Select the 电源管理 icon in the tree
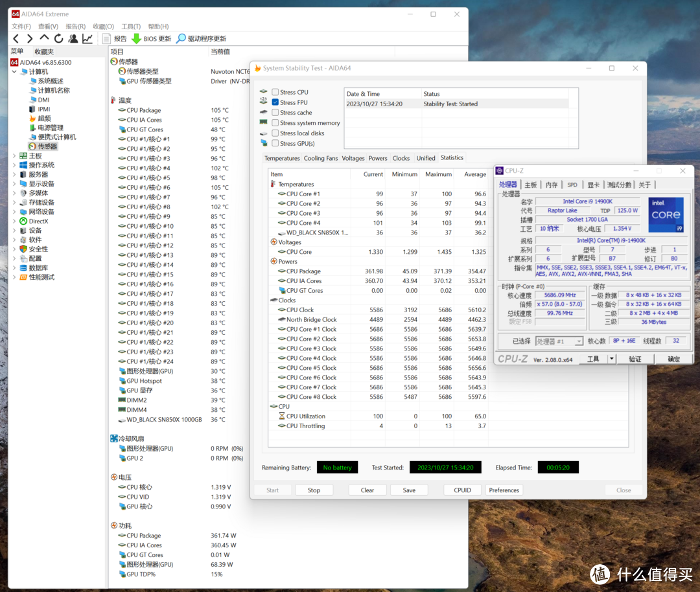 (32, 128)
